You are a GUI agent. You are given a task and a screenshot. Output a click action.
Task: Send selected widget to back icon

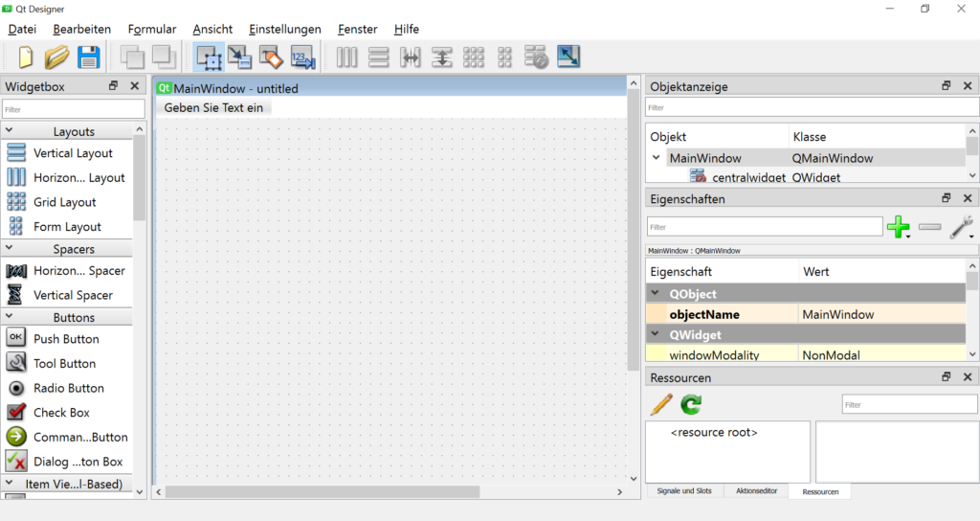coord(132,57)
